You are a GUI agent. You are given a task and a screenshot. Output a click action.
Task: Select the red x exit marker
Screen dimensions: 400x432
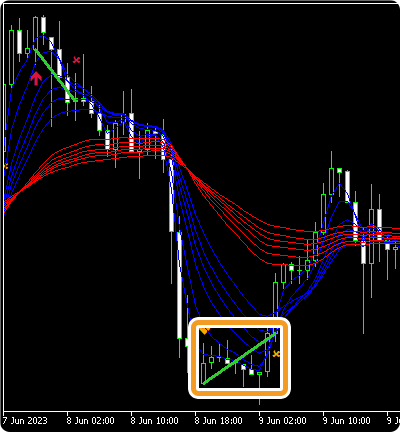pyautogui.click(x=77, y=60)
